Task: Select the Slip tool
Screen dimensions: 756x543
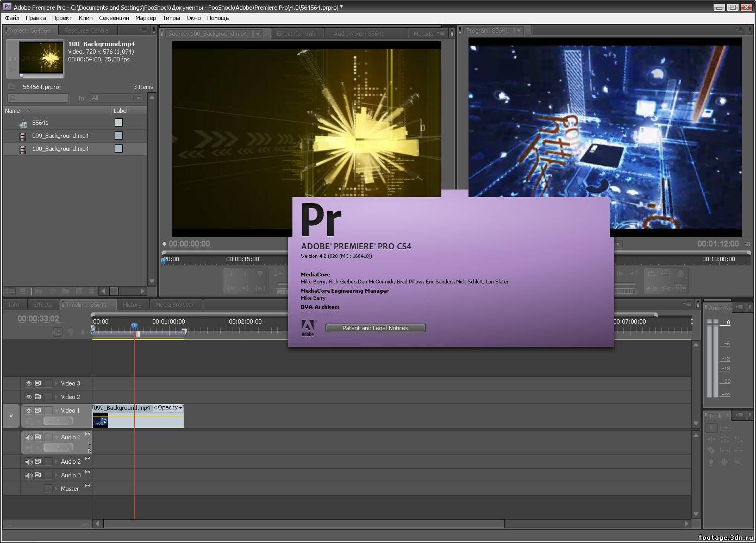Action: click(x=725, y=450)
